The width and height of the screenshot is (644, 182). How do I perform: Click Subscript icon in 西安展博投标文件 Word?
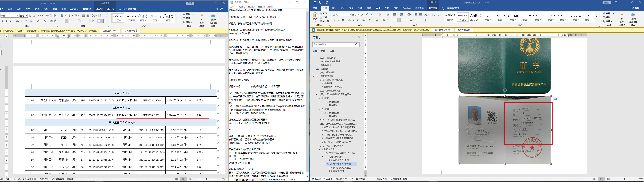pyautogui.click(x=354, y=20)
